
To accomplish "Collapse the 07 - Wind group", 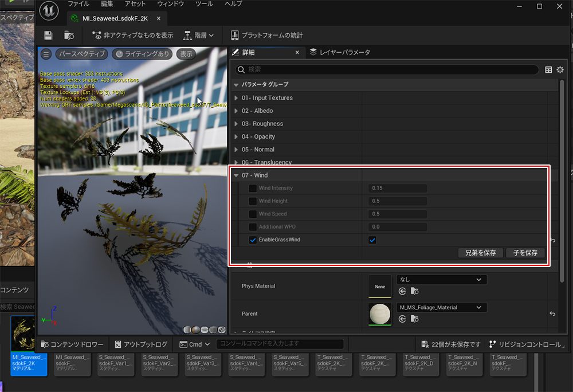I will pyautogui.click(x=236, y=175).
